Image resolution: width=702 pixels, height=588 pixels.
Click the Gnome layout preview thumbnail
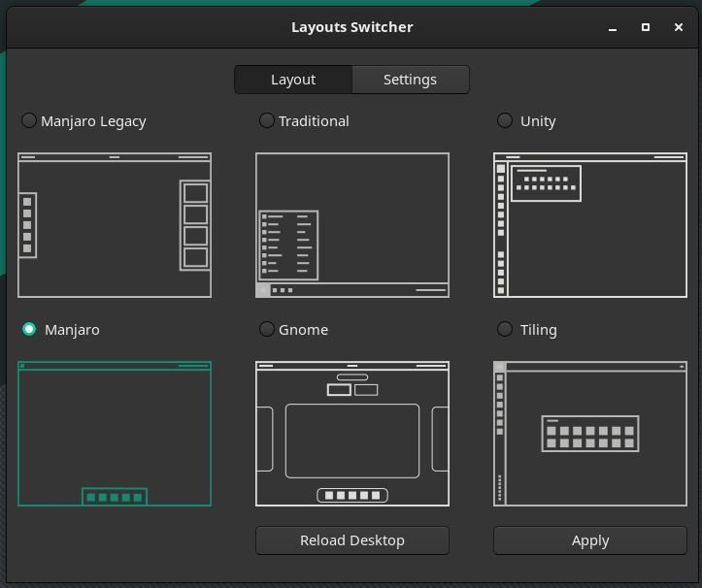click(x=352, y=434)
